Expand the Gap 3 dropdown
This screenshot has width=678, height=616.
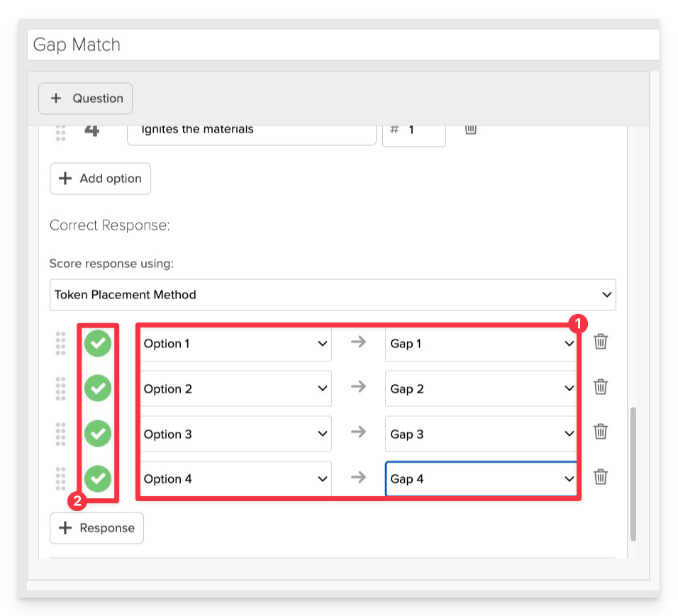click(x=481, y=434)
